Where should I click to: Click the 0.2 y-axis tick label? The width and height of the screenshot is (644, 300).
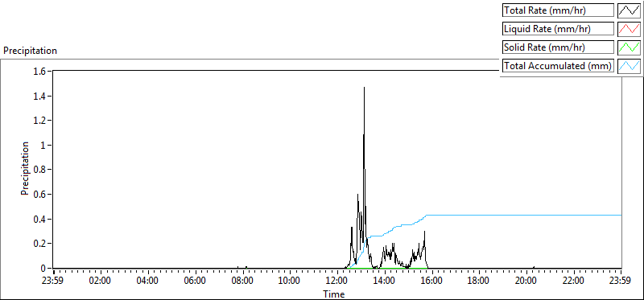39,244
